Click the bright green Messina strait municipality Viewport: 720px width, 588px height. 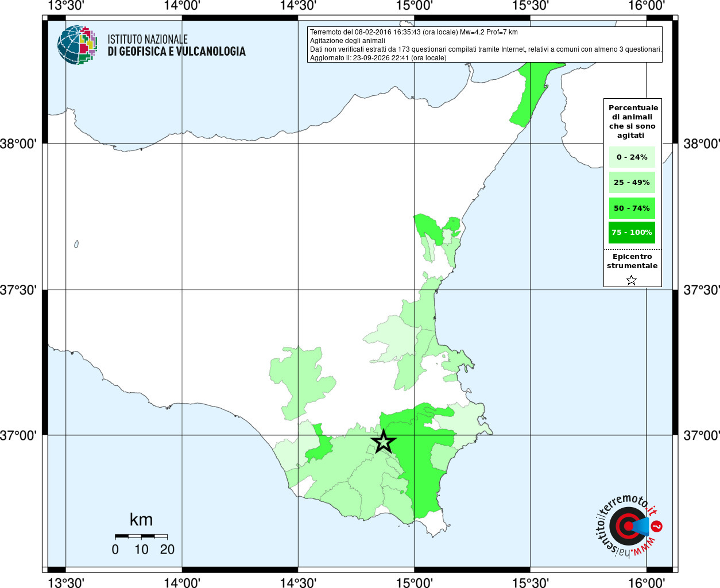click(528, 95)
